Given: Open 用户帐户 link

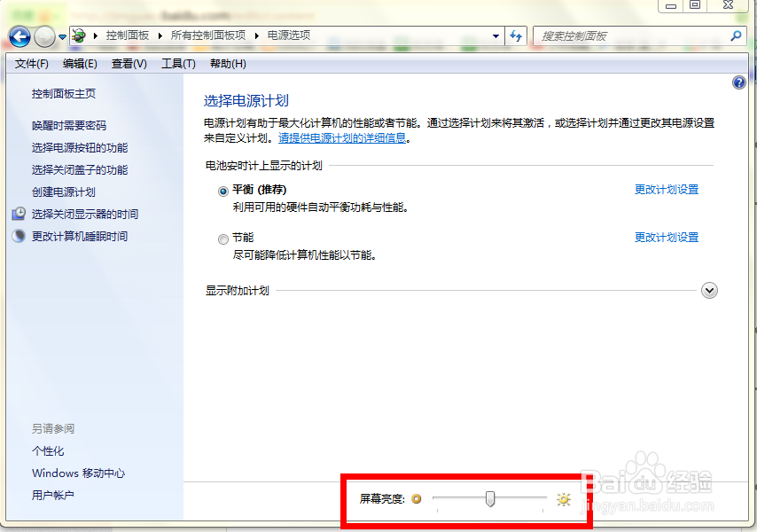Looking at the screenshot, I should pyautogui.click(x=53, y=496).
